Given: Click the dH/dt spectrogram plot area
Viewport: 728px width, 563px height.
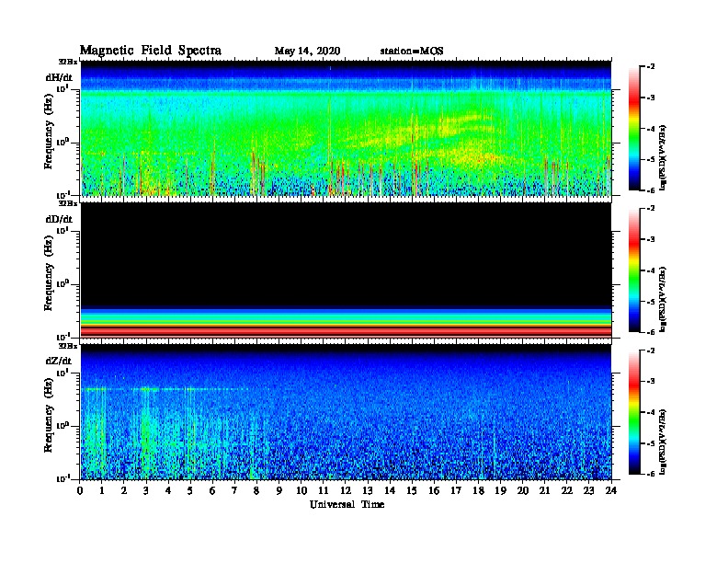Looking at the screenshot, I should point(347,128).
